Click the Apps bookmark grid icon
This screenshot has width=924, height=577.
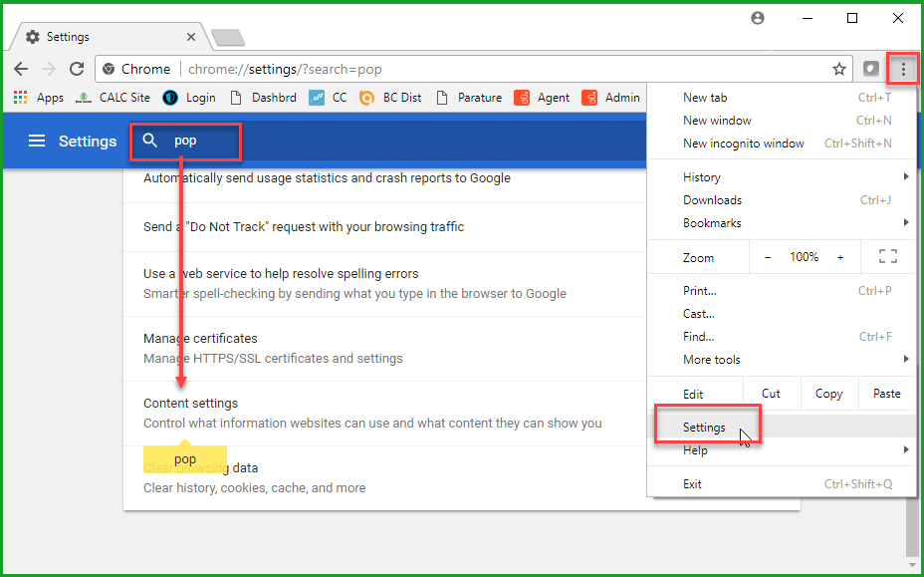tap(20, 98)
